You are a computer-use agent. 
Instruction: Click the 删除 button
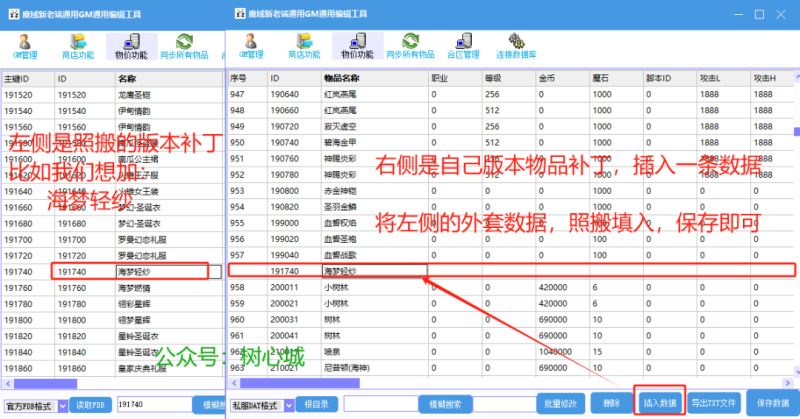coord(611,403)
